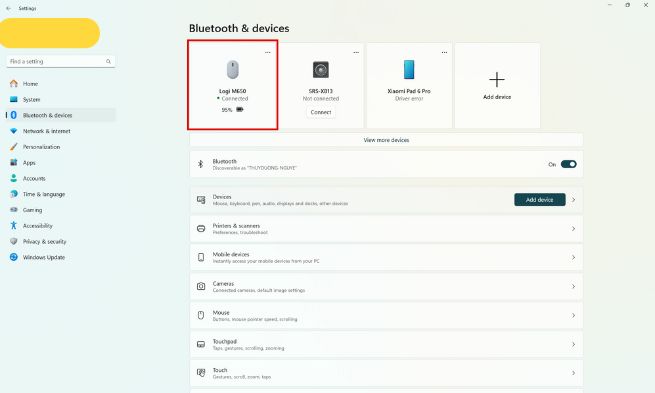The image size is (655, 393).
Task: Click the SRS-XB13 speaker image
Action: [321, 69]
